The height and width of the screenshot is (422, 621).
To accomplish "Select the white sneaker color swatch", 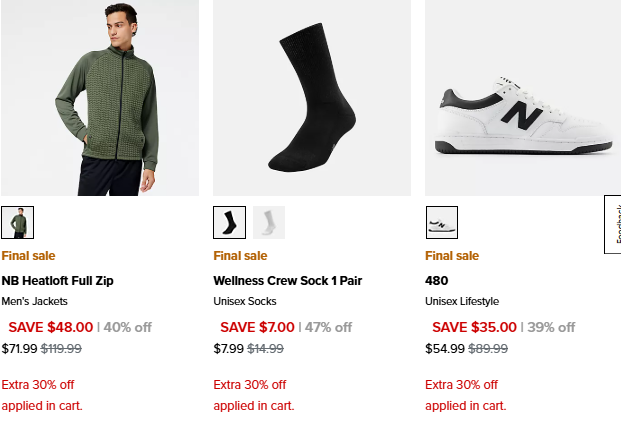I will click(441, 222).
